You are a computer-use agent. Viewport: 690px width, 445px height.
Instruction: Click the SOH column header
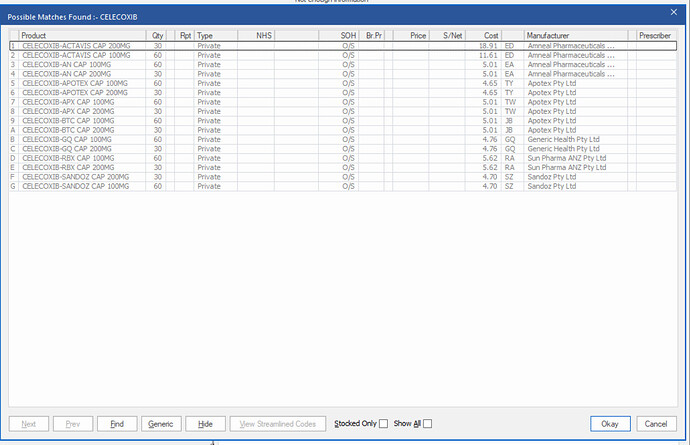[339, 36]
